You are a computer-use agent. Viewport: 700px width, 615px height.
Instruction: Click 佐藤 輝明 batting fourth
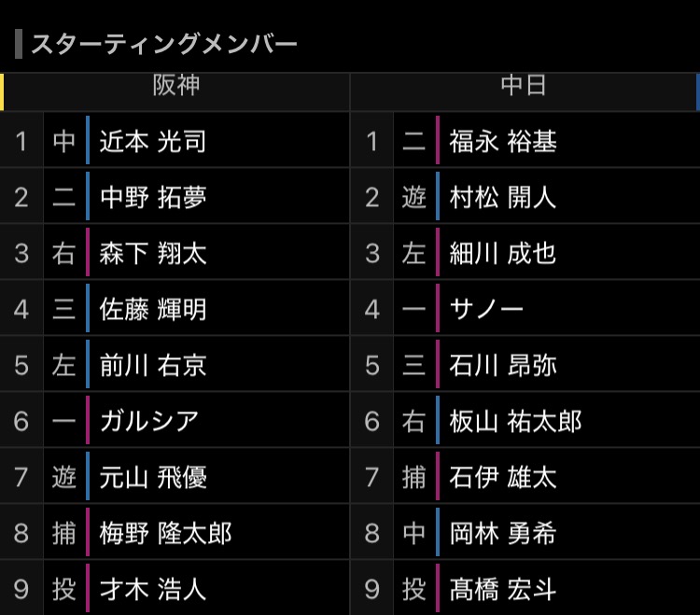tap(153, 309)
